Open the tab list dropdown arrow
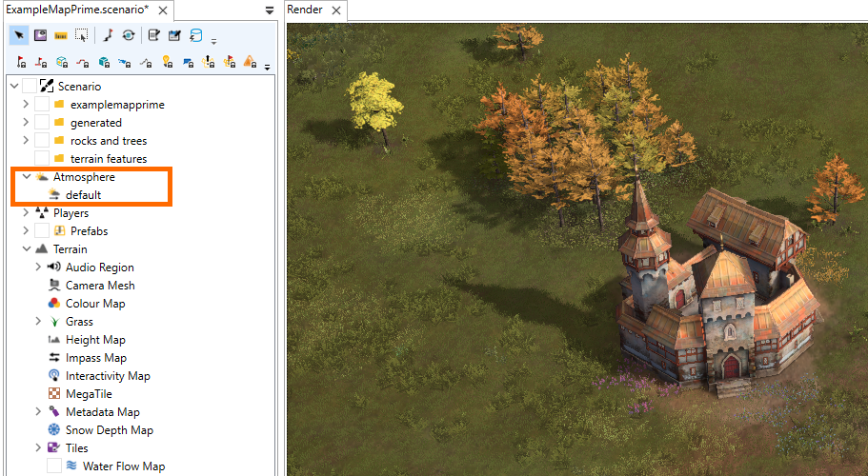Viewport: 868px width, 476px height. click(270, 10)
